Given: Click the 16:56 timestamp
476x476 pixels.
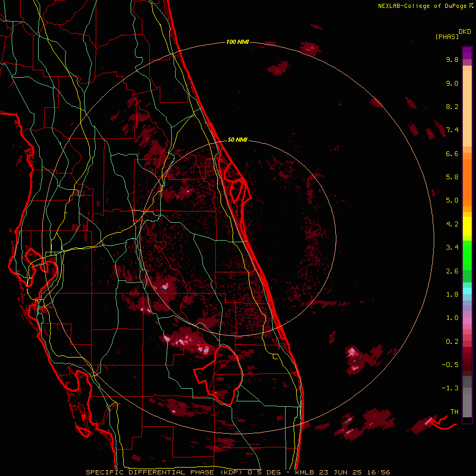Looking at the screenshot, I should pyautogui.click(x=380, y=472).
